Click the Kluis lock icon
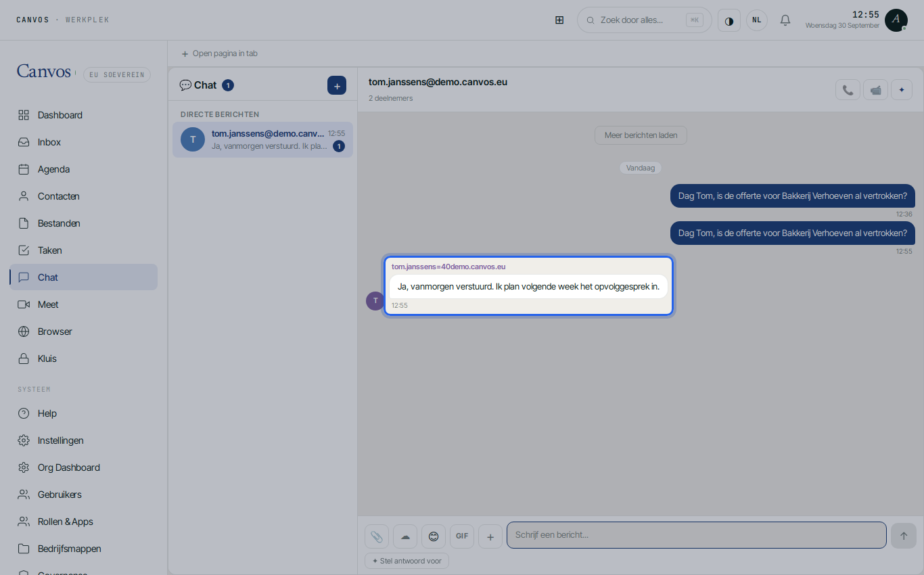 (24, 359)
